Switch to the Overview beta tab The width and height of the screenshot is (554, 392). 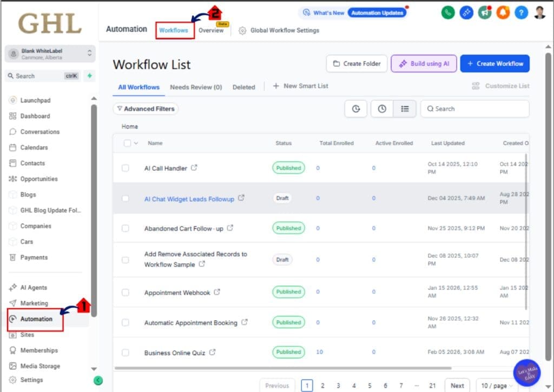[x=212, y=30]
